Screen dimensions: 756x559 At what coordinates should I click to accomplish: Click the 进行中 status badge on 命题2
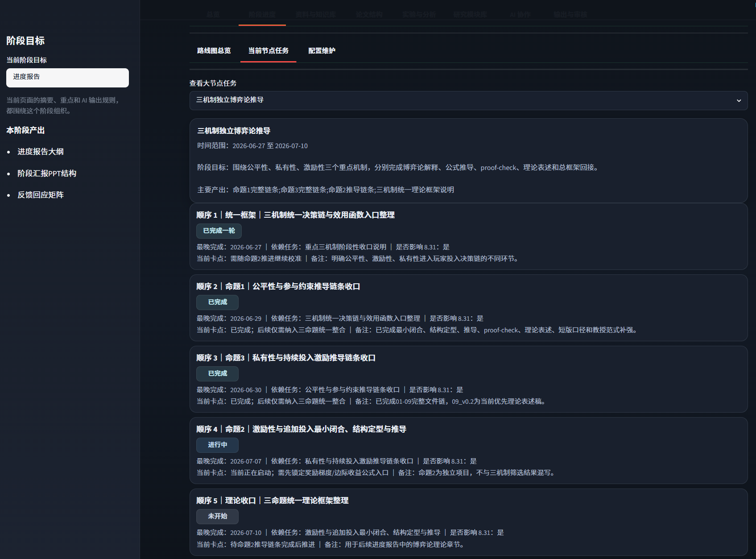(x=217, y=445)
